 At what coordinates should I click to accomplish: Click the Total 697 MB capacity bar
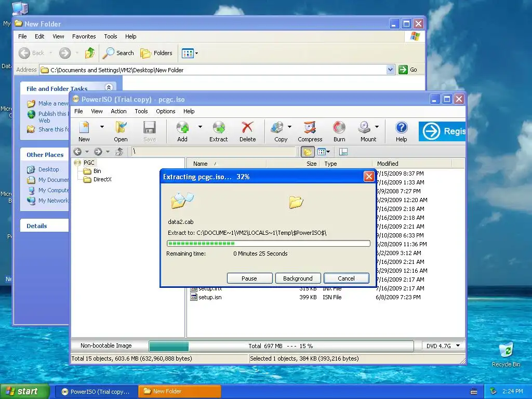281,345
